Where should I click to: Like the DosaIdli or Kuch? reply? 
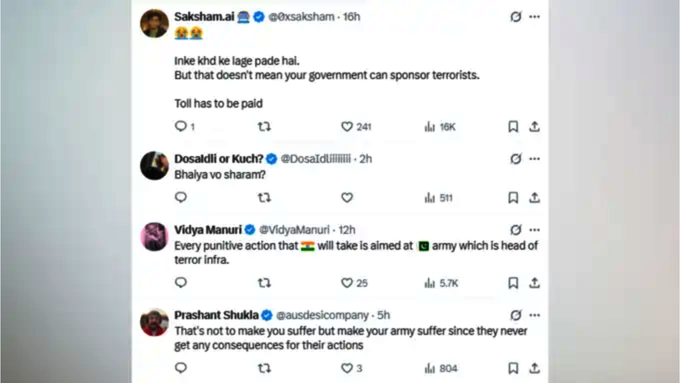coord(347,198)
